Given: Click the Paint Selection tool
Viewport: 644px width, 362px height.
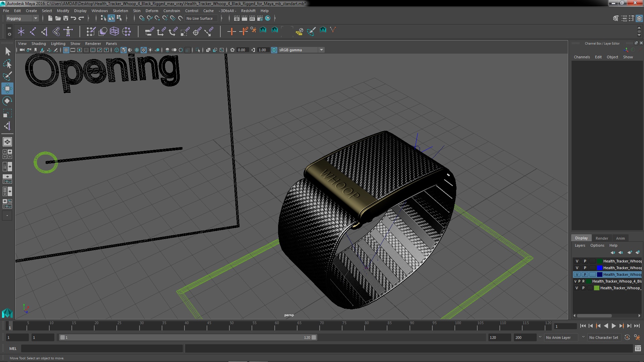Looking at the screenshot, I should pos(7,76).
